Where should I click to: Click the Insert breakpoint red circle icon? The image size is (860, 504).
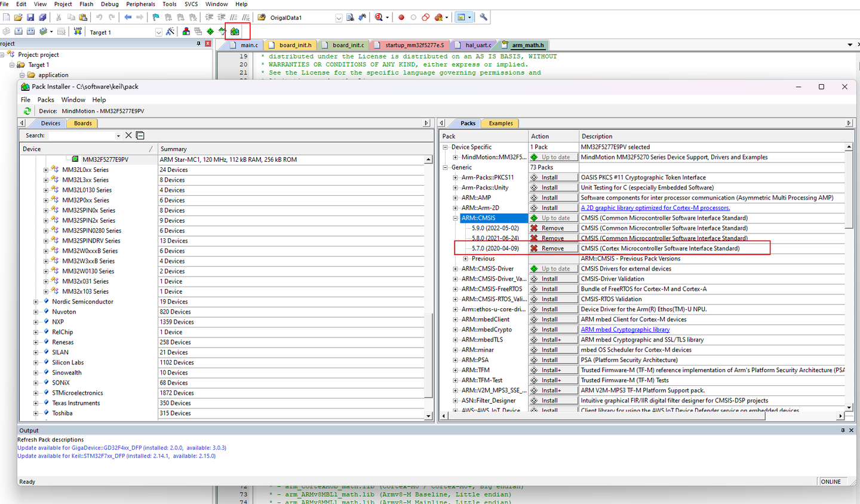401,17
